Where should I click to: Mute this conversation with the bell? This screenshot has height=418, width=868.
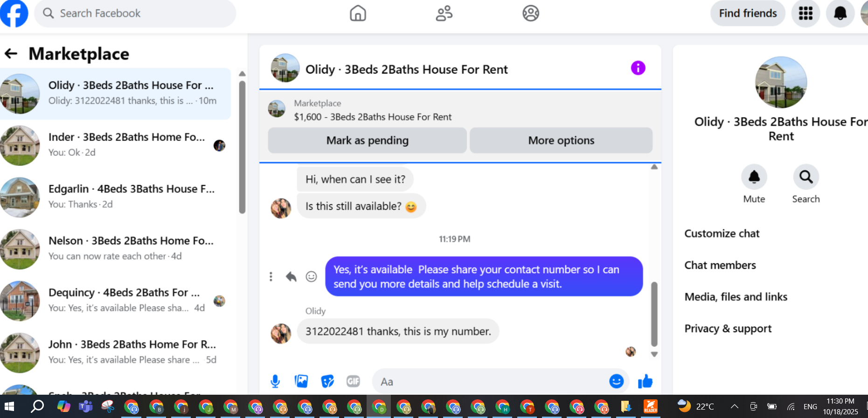coord(754,177)
